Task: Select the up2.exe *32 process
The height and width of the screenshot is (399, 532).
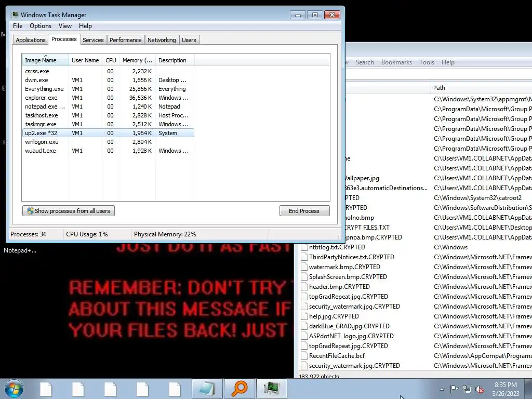Action: pyautogui.click(x=108, y=133)
